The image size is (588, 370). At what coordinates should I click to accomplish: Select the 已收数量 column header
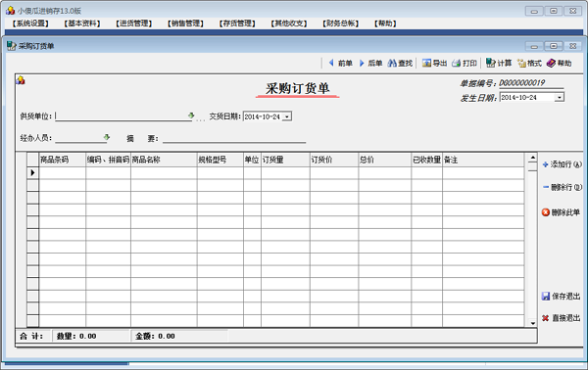tap(426, 160)
